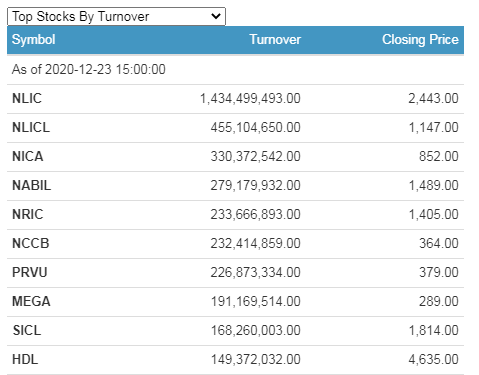Select the NLIC stock symbol
The image size is (479, 375).
pos(27,98)
